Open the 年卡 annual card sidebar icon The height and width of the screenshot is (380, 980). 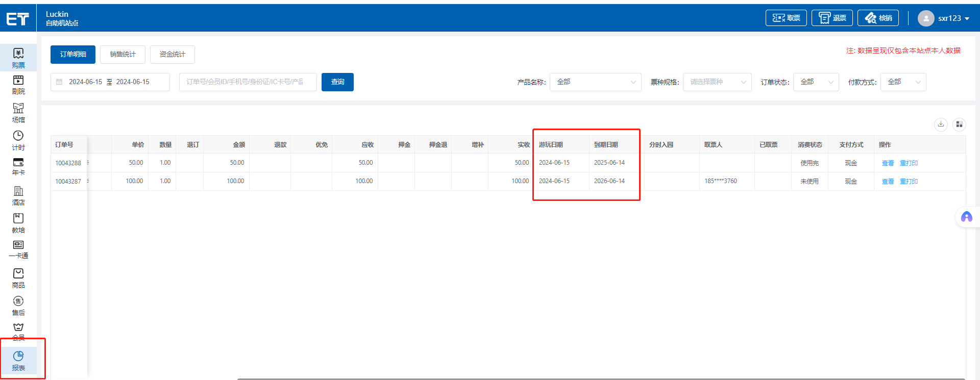[18, 166]
